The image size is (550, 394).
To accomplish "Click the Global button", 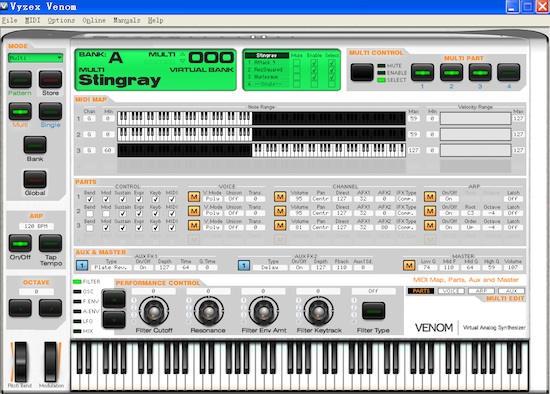I will (35, 179).
